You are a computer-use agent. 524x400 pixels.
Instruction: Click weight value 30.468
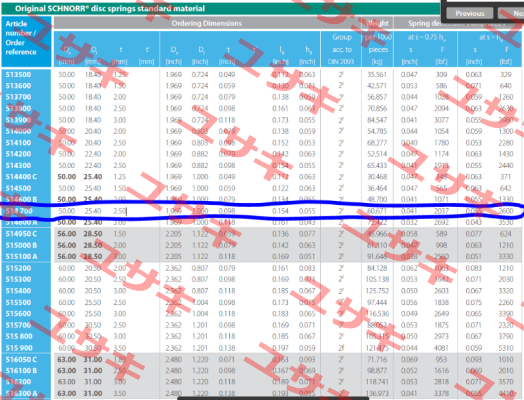377,177
